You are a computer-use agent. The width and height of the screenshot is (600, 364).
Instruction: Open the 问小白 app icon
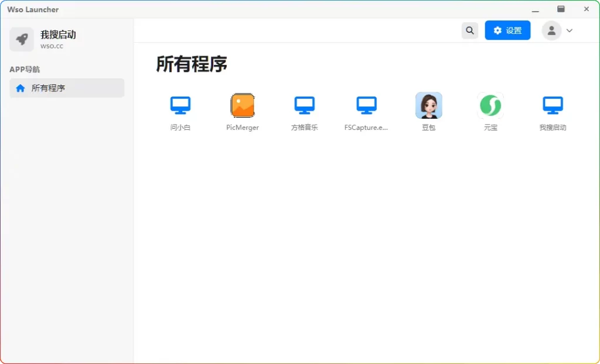pos(180,105)
